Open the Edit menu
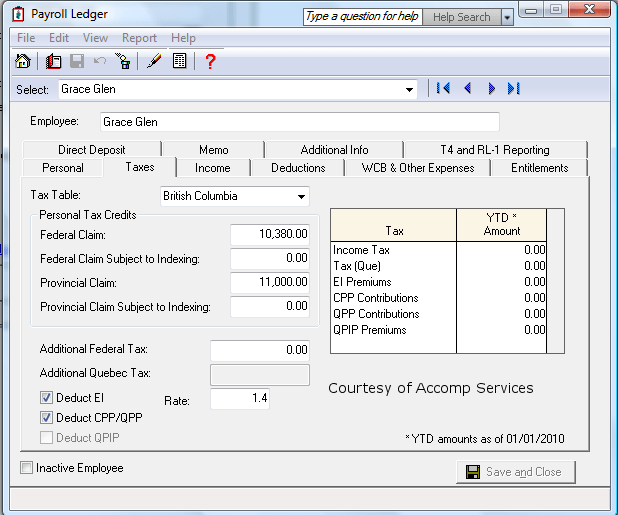Viewport: 618px width, 515px height. click(59, 38)
